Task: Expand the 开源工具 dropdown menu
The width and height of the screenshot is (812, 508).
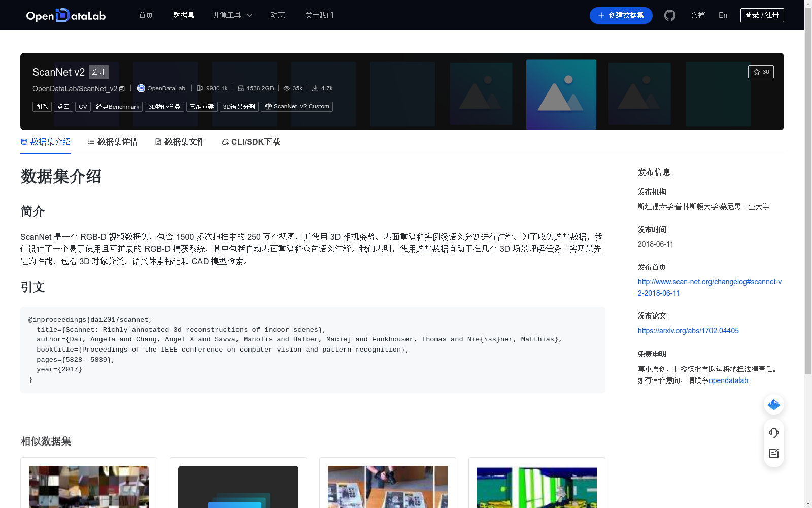Action: 232,15
